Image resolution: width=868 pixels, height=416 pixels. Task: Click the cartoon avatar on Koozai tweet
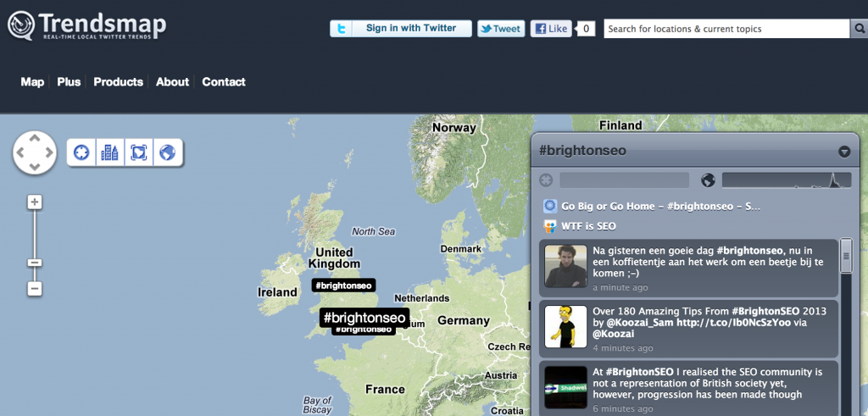[x=565, y=327]
